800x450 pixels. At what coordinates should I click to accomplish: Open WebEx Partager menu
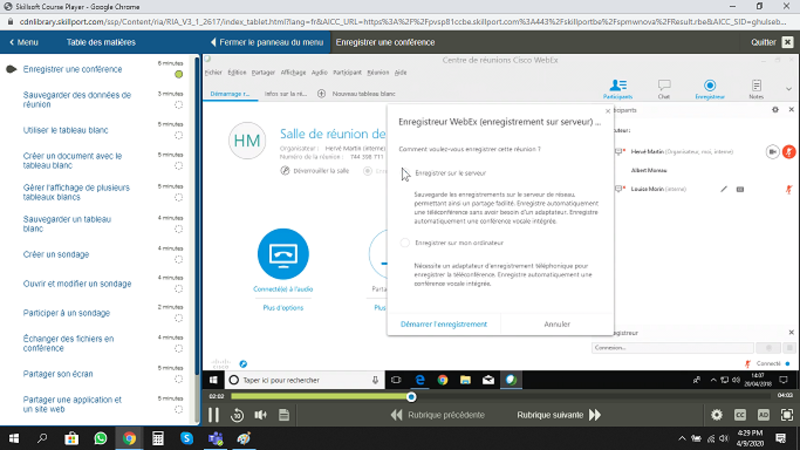pos(263,72)
